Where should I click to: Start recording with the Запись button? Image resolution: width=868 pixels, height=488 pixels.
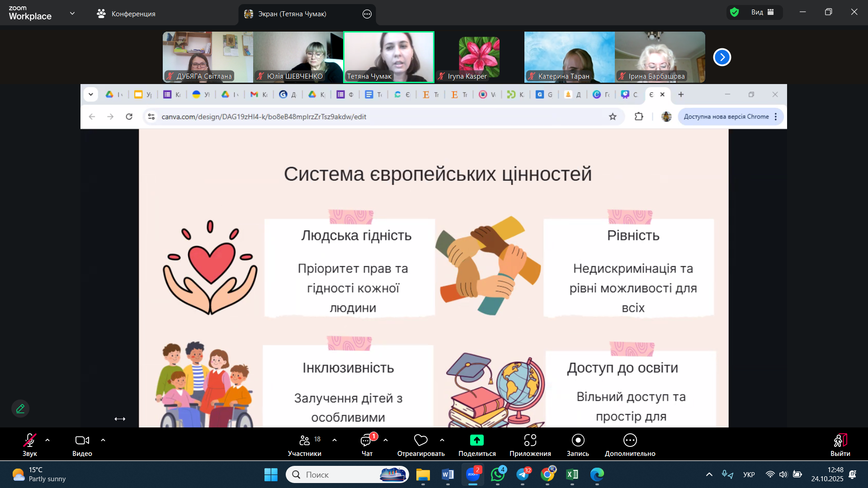click(x=578, y=441)
